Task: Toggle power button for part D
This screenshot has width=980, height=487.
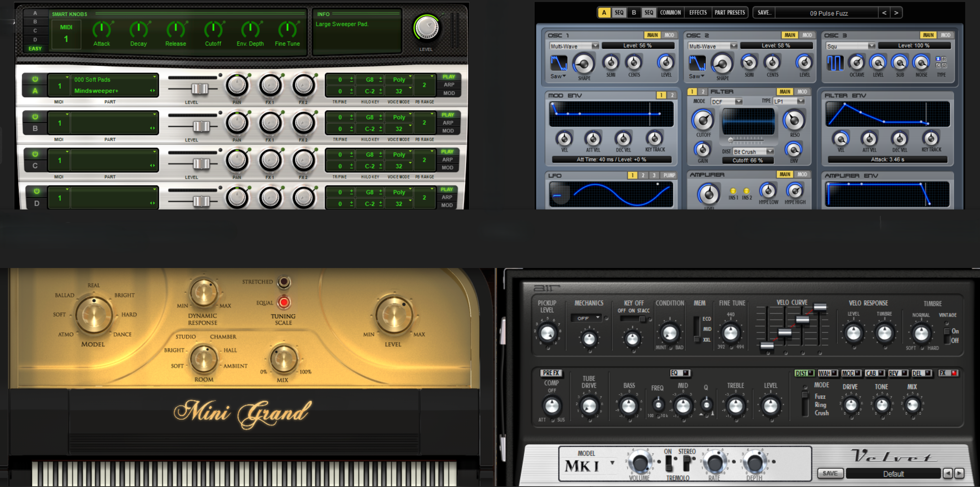Action: pyautogui.click(x=37, y=191)
